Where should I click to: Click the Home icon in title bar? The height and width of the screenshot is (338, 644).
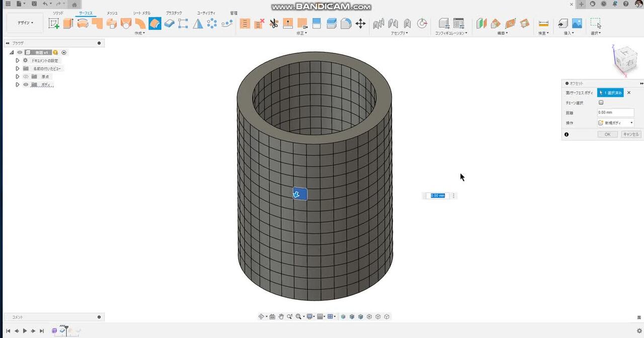click(x=74, y=4)
